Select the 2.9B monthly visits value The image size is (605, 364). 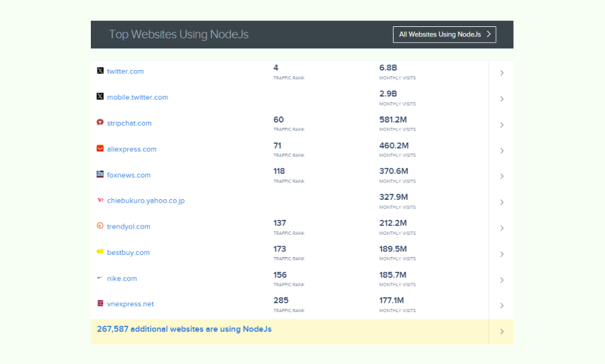tap(388, 94)
